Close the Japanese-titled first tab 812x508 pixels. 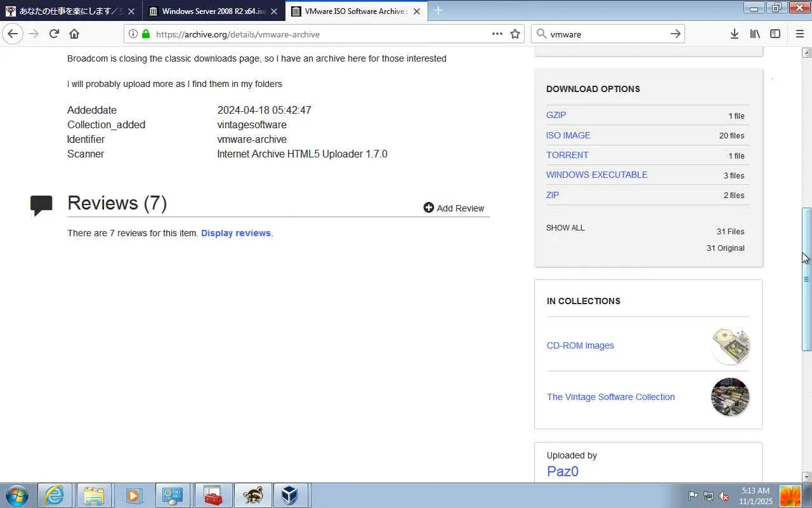click(131, 11)
